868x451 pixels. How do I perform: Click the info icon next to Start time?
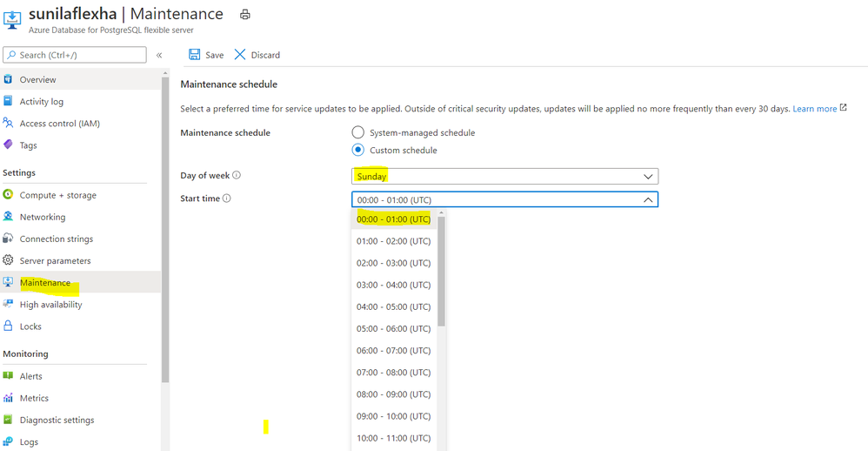coord(226,199)
